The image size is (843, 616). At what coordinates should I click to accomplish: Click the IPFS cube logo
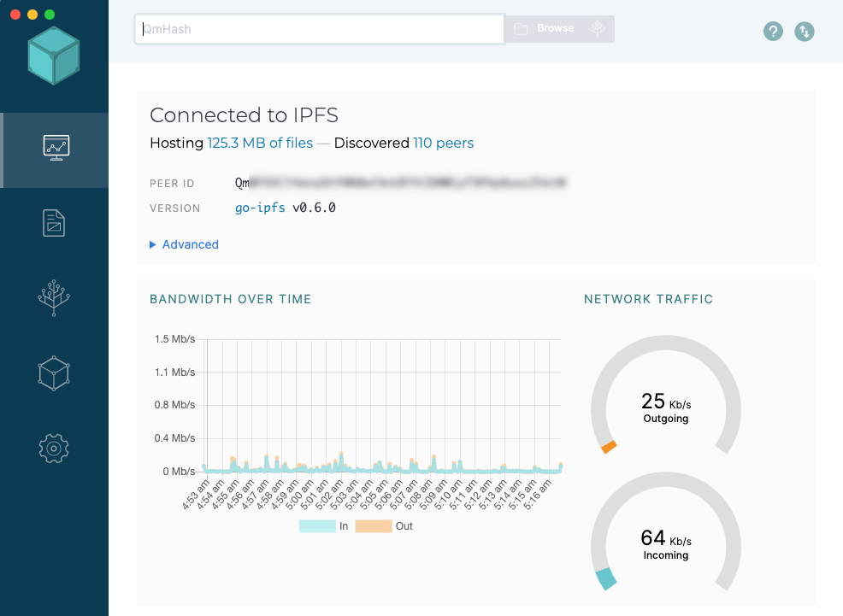[x=53, y=56]
